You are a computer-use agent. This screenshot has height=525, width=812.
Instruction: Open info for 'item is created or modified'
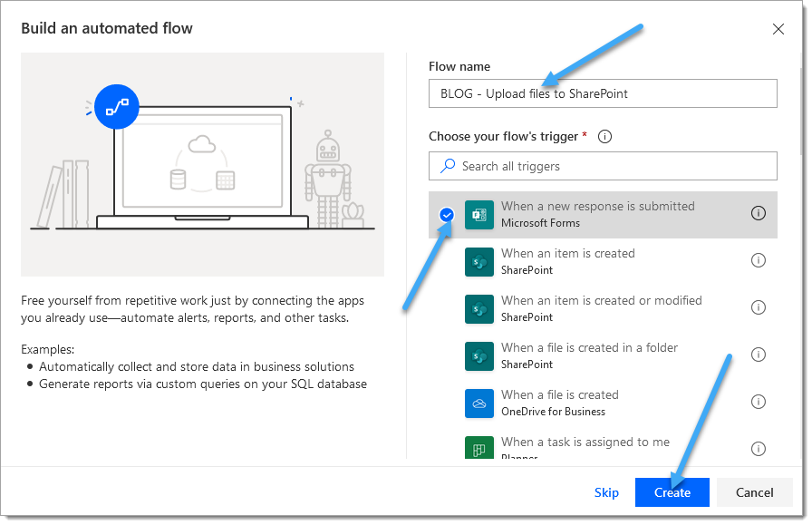(759, 307)
